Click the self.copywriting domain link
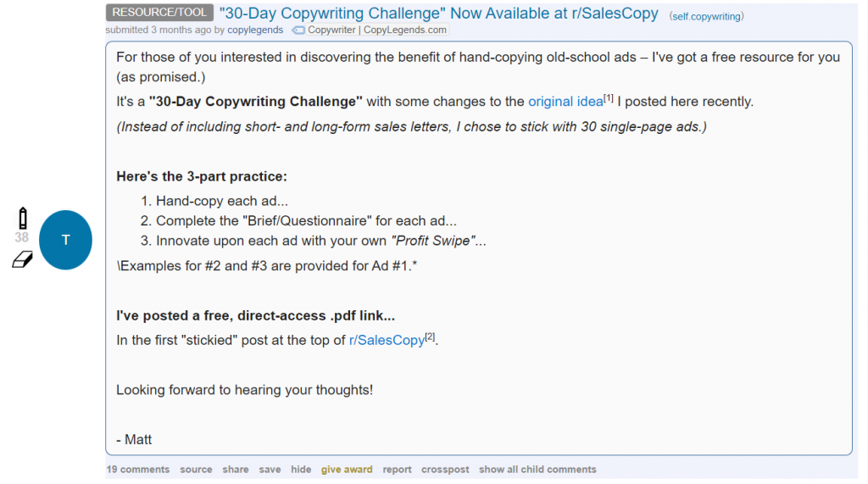868x484 pixels. tap(706, 17)
